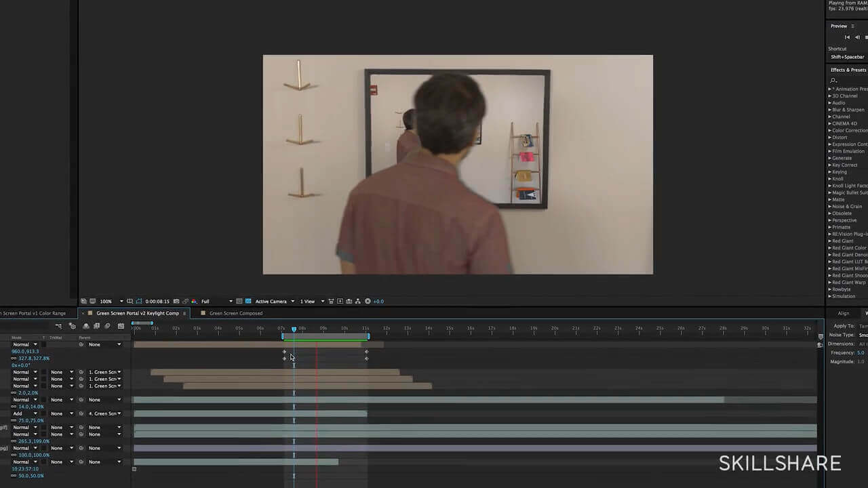
Task: Toggle scale constrain proportions link at 327.8%
Action: pyautogui.click(x=14, y=359)
